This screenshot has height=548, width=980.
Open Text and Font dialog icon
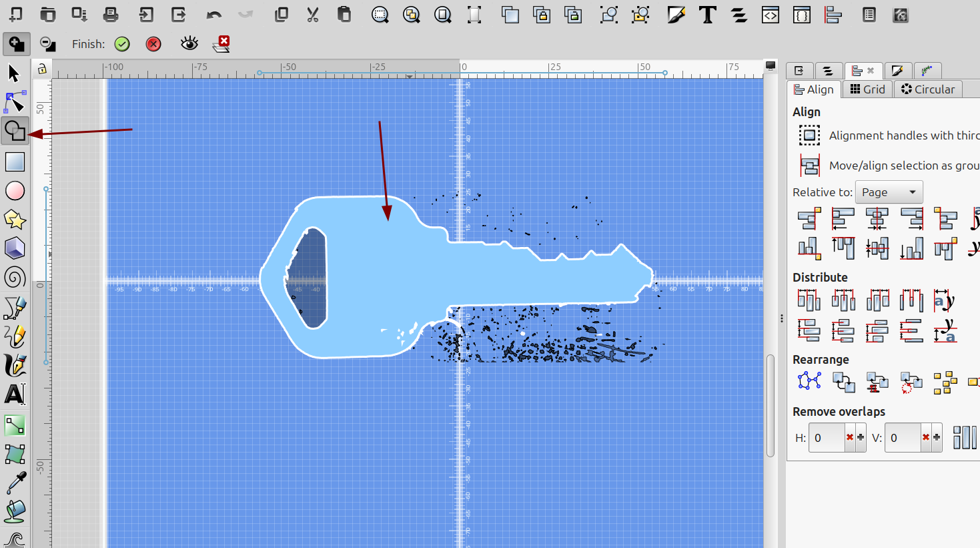708,15
